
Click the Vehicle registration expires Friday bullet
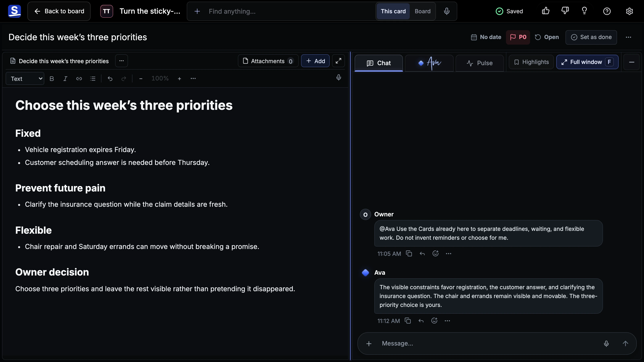pos(80,150)
